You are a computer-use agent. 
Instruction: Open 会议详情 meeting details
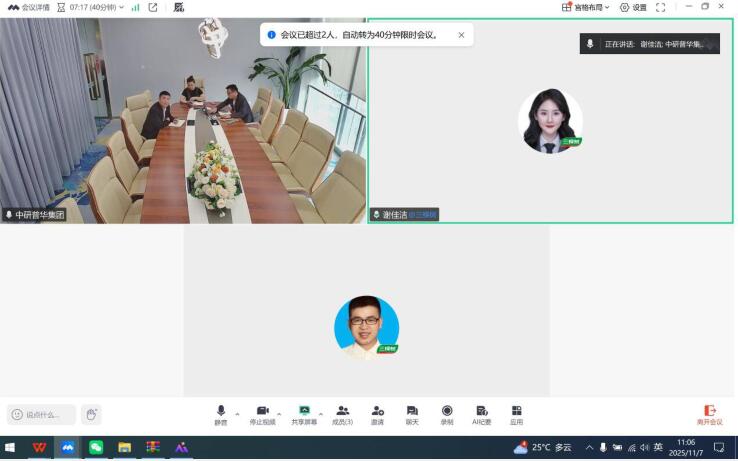28,7
